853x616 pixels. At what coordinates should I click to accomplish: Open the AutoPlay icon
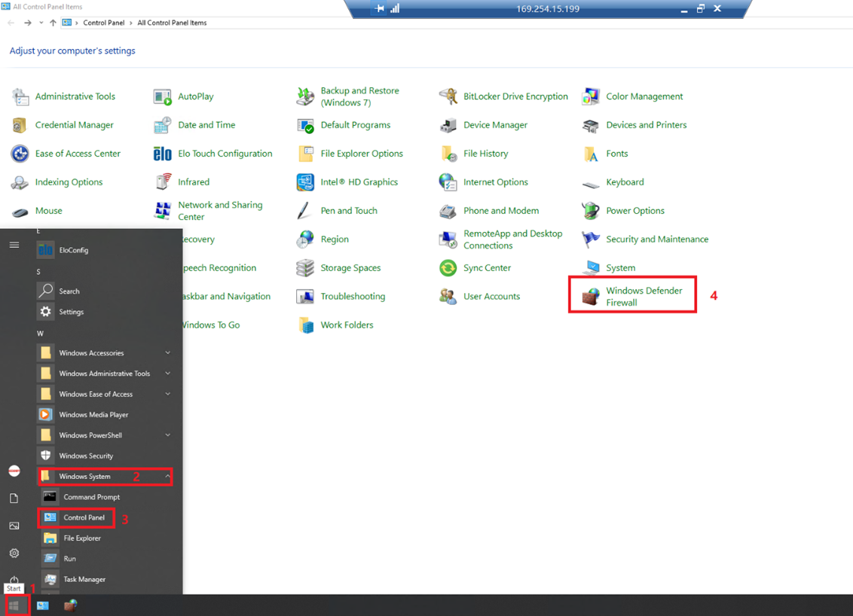coord(163,97)
